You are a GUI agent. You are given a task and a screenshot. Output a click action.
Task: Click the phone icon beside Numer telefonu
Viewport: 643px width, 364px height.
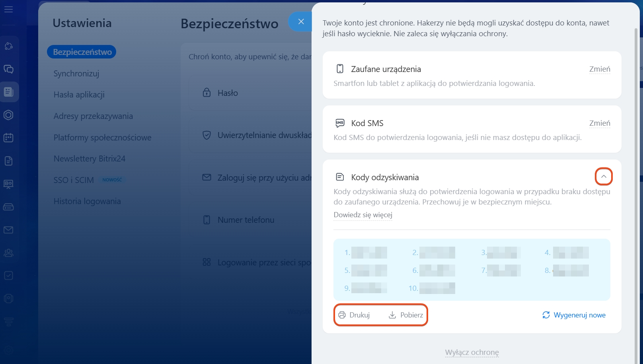207,220
